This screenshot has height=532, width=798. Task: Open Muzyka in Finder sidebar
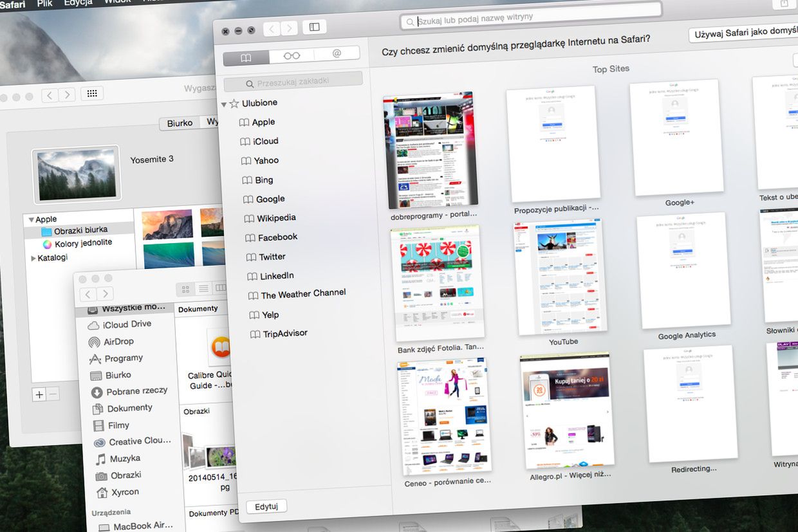point(118,459)
